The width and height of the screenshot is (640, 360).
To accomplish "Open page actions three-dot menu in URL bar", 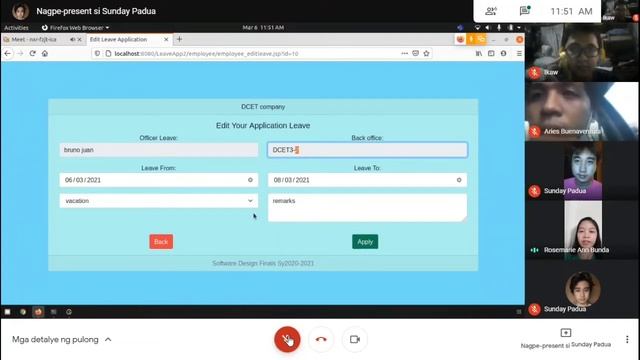I will point(404,53).
